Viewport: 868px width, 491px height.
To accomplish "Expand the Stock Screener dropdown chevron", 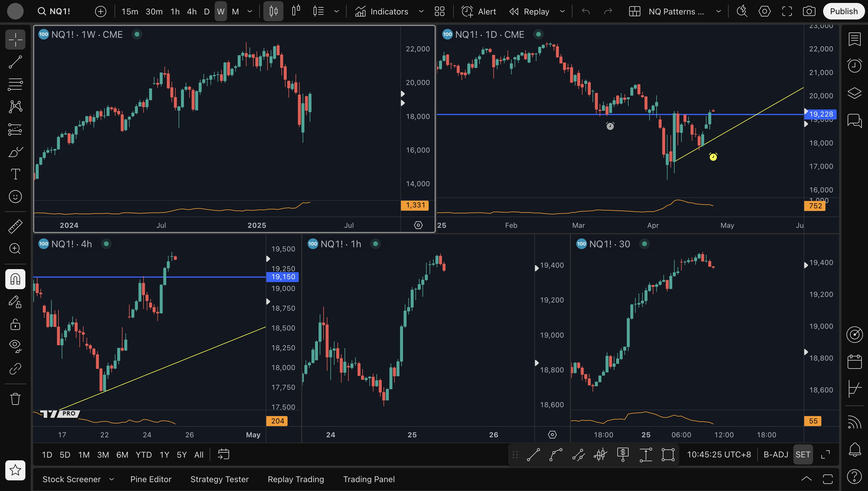I will 112,479.
